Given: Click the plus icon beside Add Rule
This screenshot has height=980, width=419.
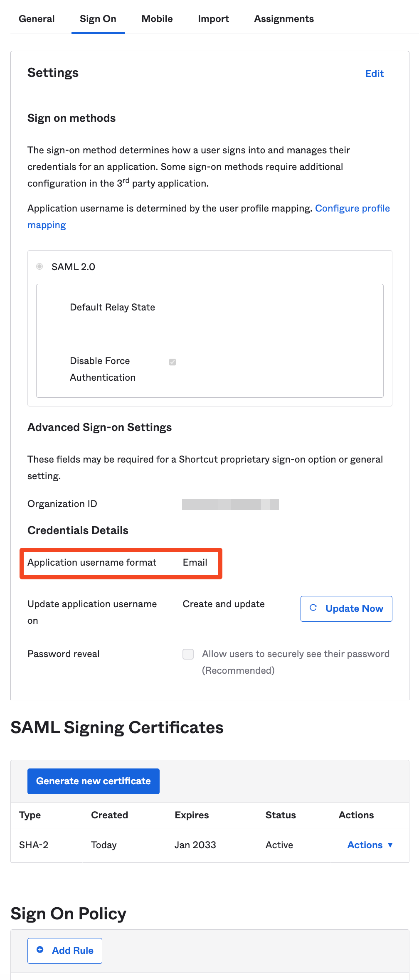Looking at the screenshot, I should (40, 950).
